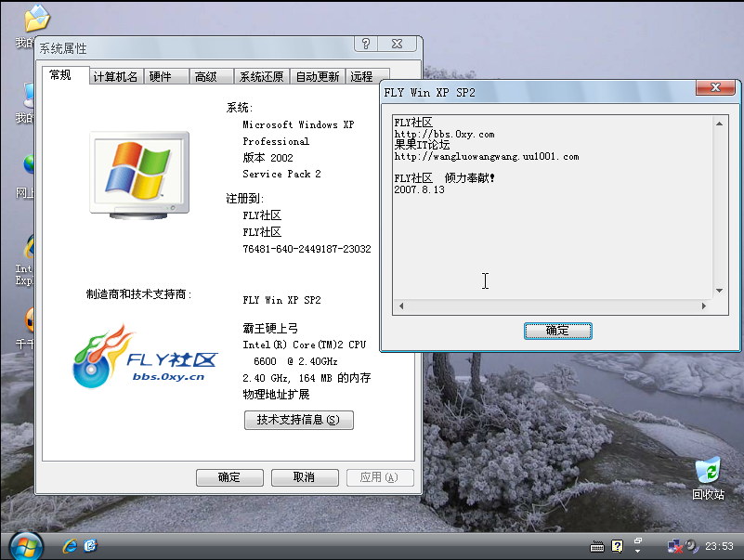The height and width of the screenshot is (560, 744).
Task: Close the 系统属性 window
Action: (398, 45)
